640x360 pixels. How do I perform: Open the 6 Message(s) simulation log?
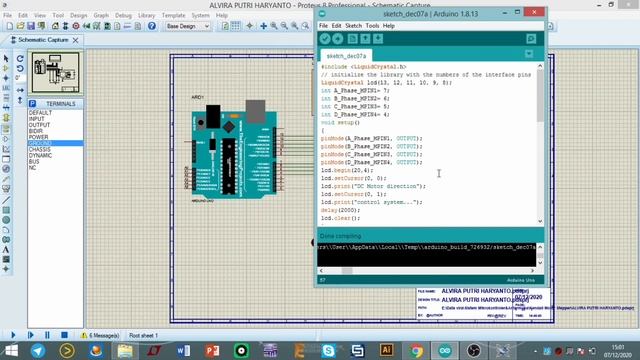[100, 336]
